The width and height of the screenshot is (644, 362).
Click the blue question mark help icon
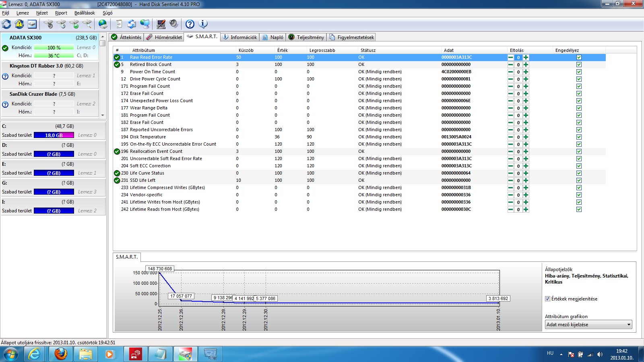pyautogui.click(x=190, y=24)
